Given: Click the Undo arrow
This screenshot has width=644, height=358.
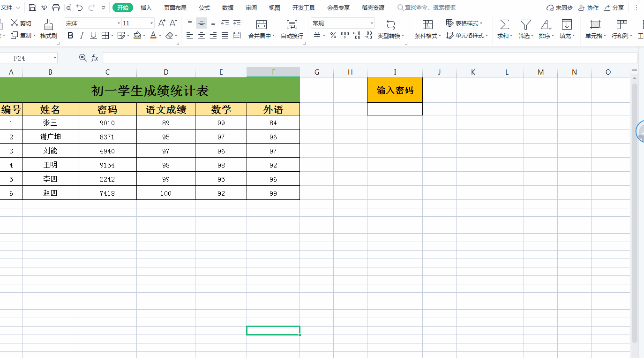Looking at the screenshot, I should [x=80, y=8].
